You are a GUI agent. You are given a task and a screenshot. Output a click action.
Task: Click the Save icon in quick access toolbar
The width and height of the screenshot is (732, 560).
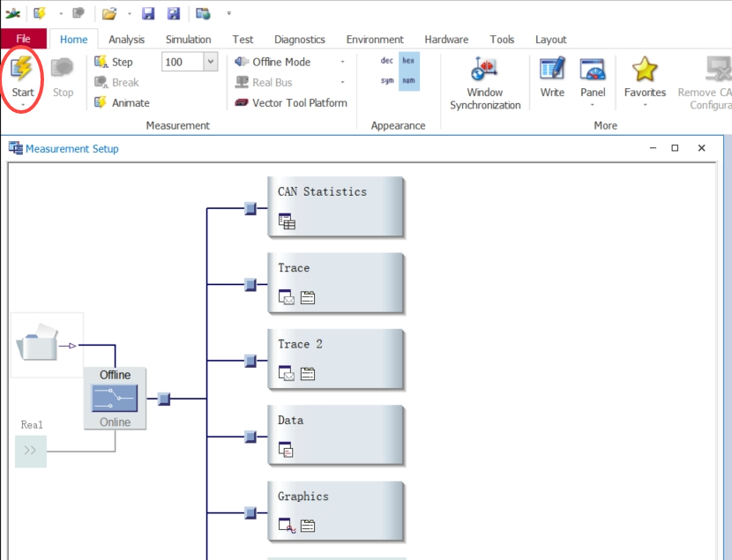click(148, 13)
